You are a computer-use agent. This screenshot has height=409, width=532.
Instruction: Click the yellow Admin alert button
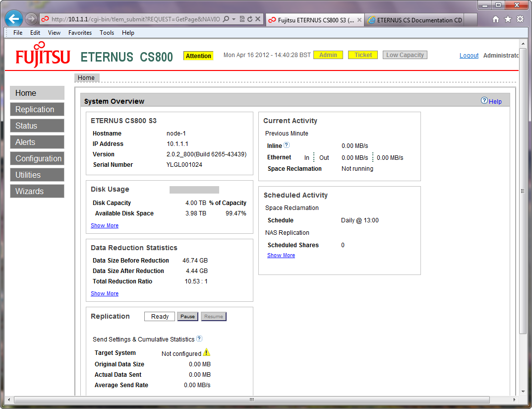click(x=328, y=55)
